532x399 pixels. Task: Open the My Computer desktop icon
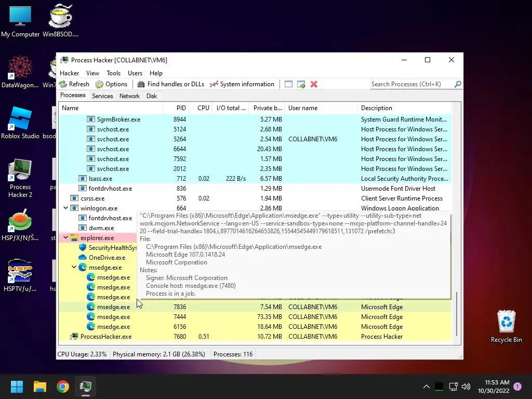[x=20, y=21]
